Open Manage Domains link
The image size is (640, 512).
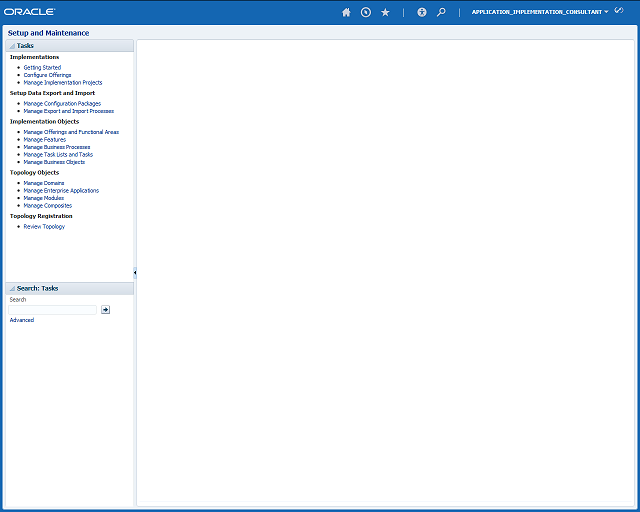coord(44,183)
